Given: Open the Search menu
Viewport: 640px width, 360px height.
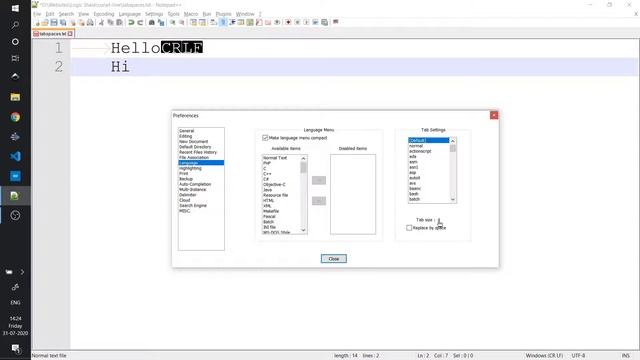Looking at the screenshot, I should click(66, 14).
